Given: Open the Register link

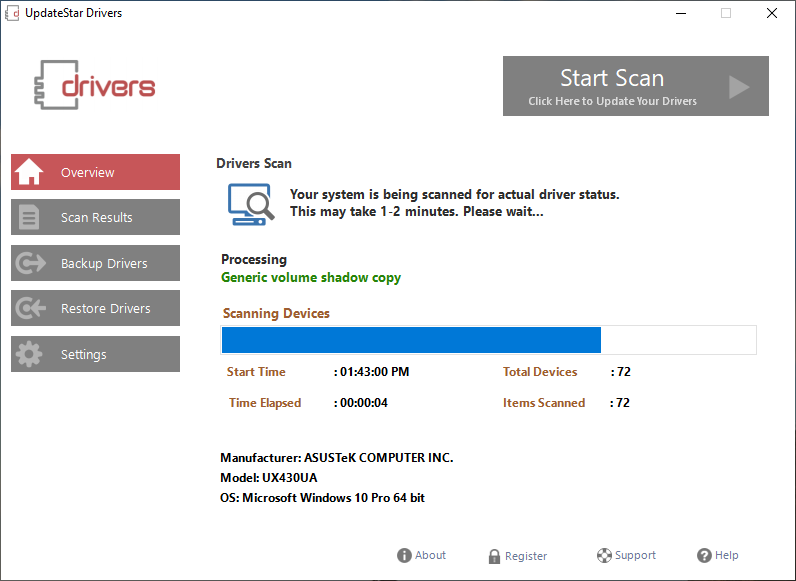Looking at the screenshot, I should [526, 556].
